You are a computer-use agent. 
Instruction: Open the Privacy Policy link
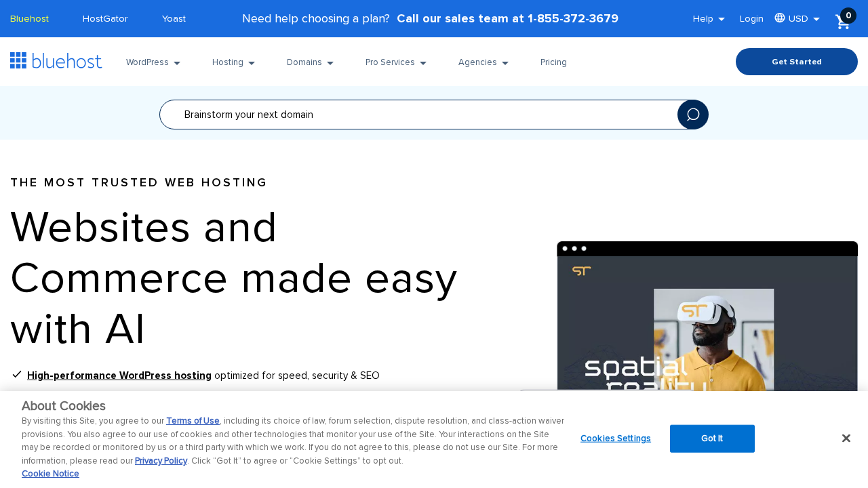pos(161,460)
